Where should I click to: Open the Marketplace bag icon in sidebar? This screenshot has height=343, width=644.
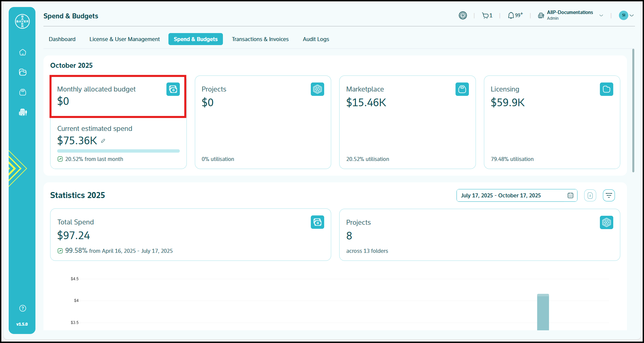click(x=23, y=92)
